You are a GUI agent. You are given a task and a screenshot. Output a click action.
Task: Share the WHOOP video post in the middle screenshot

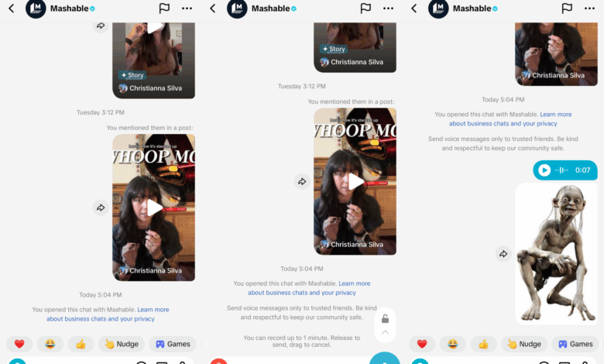click(302, 181)
